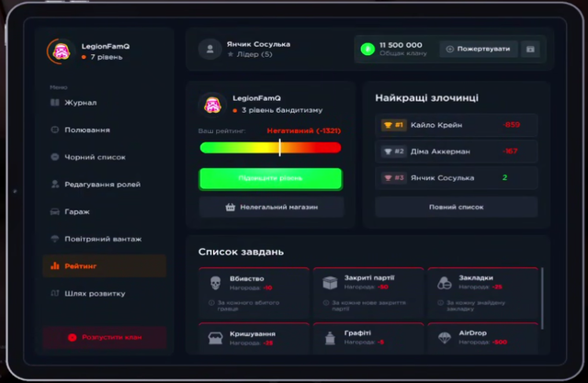
Task: Click the Нелегальний магазин basket icon
Action: click(231, 208)
